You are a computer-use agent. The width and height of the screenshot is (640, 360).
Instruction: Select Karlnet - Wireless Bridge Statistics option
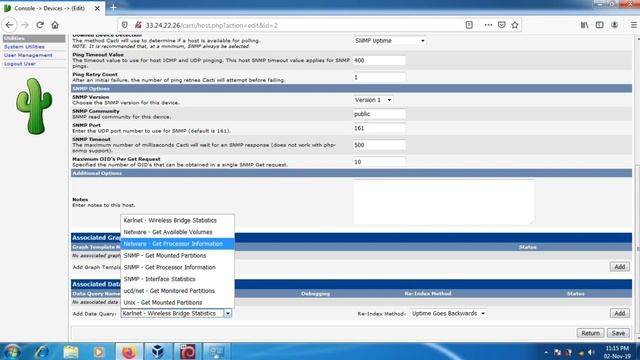(x=177, y=220)
